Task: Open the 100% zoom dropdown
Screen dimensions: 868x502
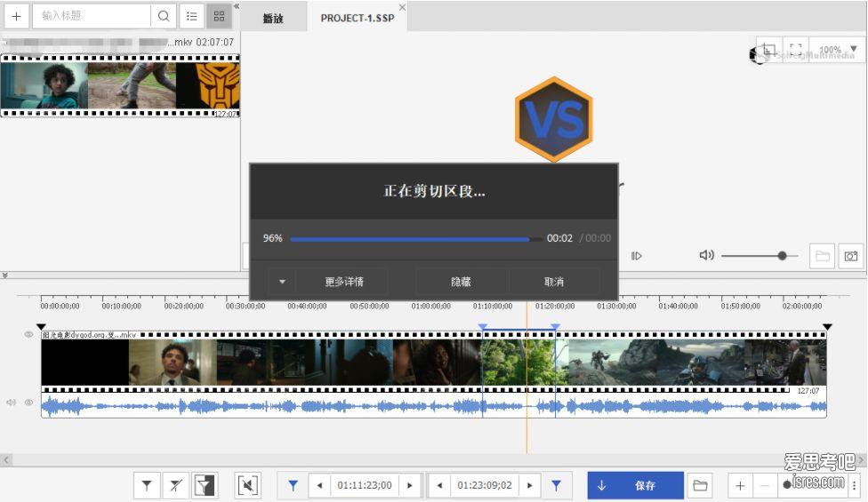Action: (x=837, y=50)
